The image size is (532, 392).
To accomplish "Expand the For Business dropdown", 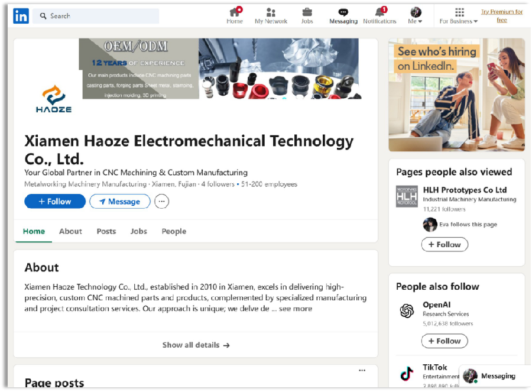I will pos(459,15).
